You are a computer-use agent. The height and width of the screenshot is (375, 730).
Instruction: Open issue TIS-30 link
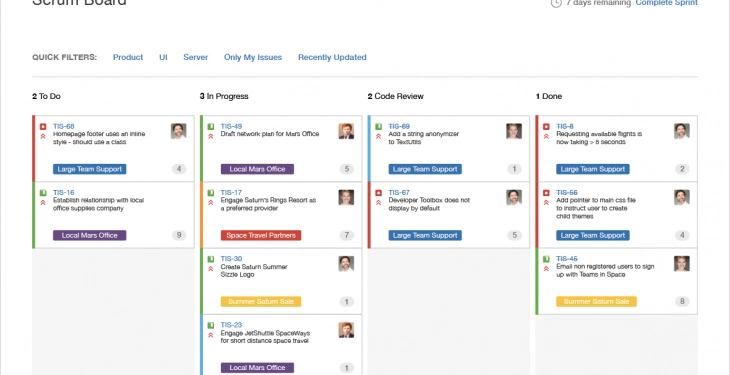pos(231,259)
